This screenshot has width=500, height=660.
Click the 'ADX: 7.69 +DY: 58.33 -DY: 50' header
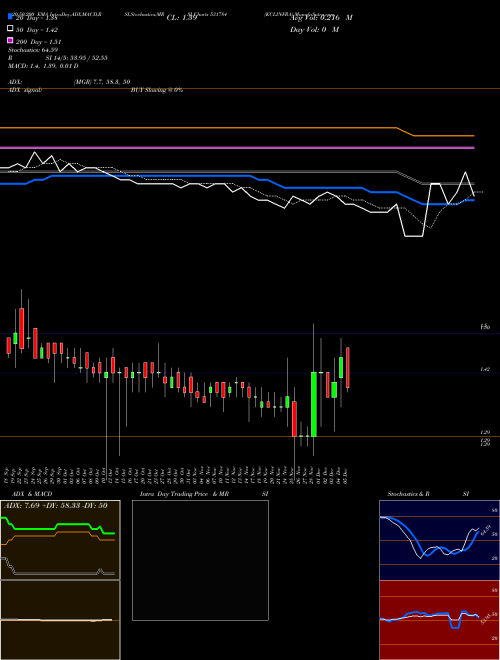coord(55,506)
